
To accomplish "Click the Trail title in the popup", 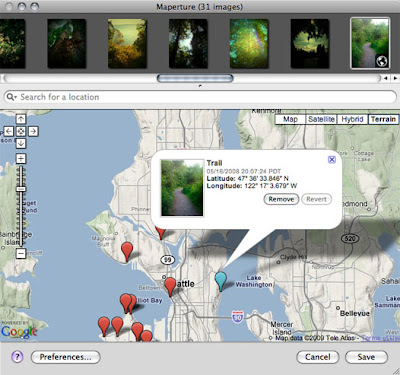I will tap(214, 163).
